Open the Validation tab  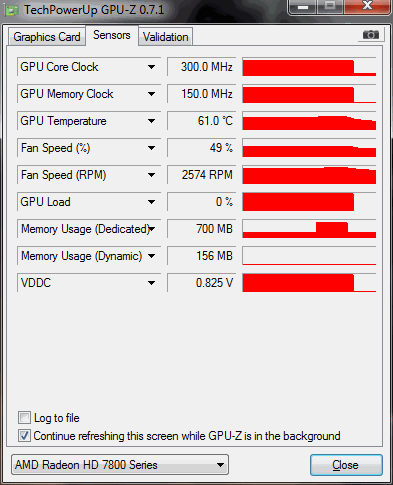click(166, 37)
